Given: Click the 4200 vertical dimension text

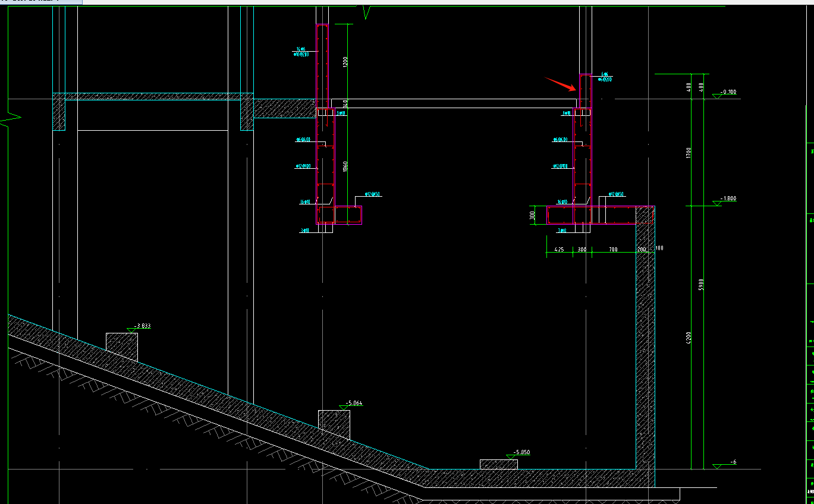Looking at the screenshot, I should pyautogui.click(x=689, y=337).
